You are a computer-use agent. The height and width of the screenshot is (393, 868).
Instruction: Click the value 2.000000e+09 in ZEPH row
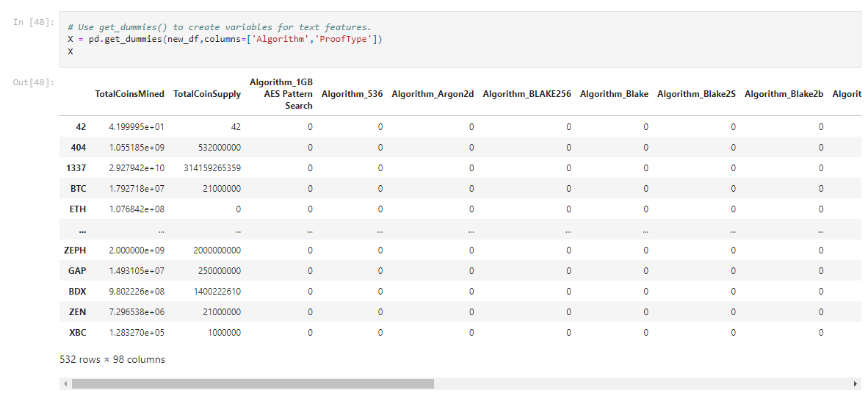click(x=137, y=250)
